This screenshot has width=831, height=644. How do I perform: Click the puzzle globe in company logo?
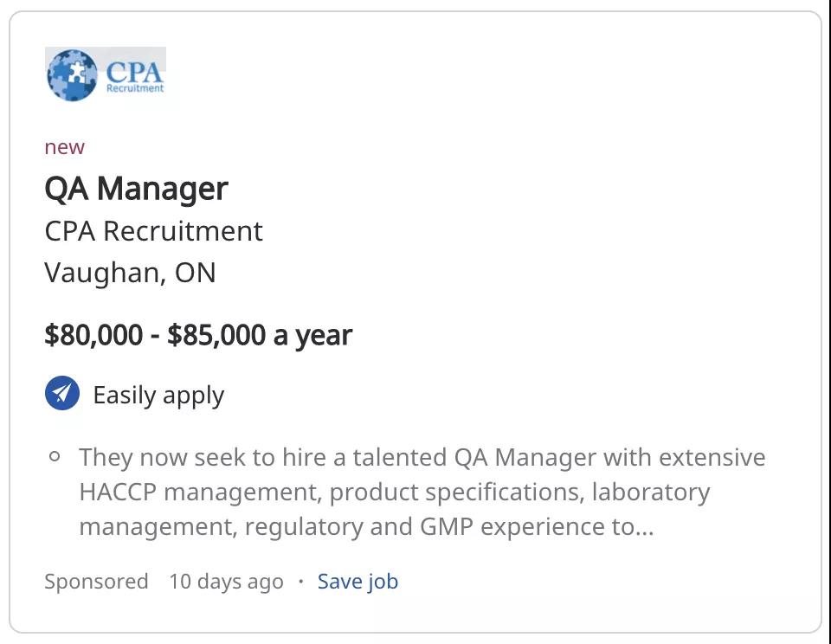tap(72, 74)
